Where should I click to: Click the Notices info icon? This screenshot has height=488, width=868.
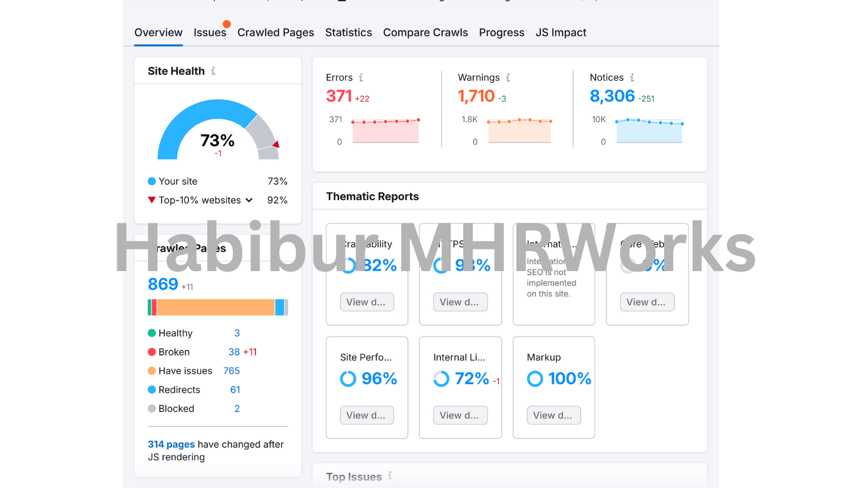pyautogui.click(x=632, y=78)
